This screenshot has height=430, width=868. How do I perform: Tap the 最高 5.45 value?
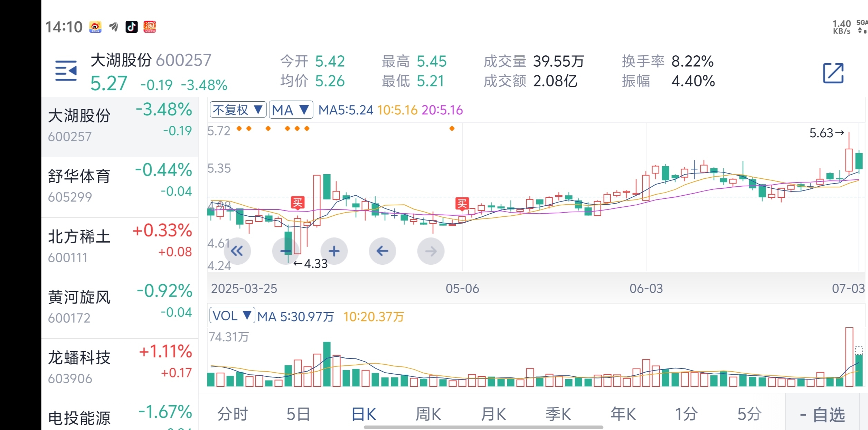[x=432, y=62]
